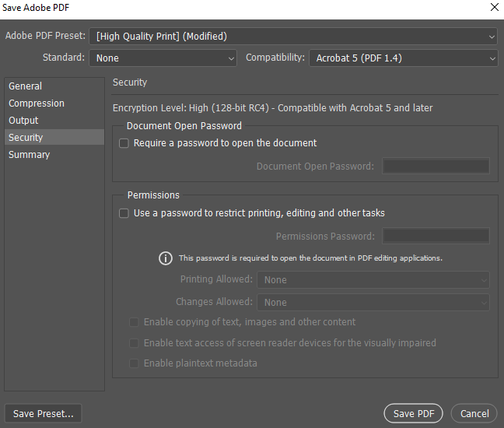The width and height of the screenshot is (504, 428).
Task: Toggle Enable plaintext metadata checkbox
Action: 134,363
